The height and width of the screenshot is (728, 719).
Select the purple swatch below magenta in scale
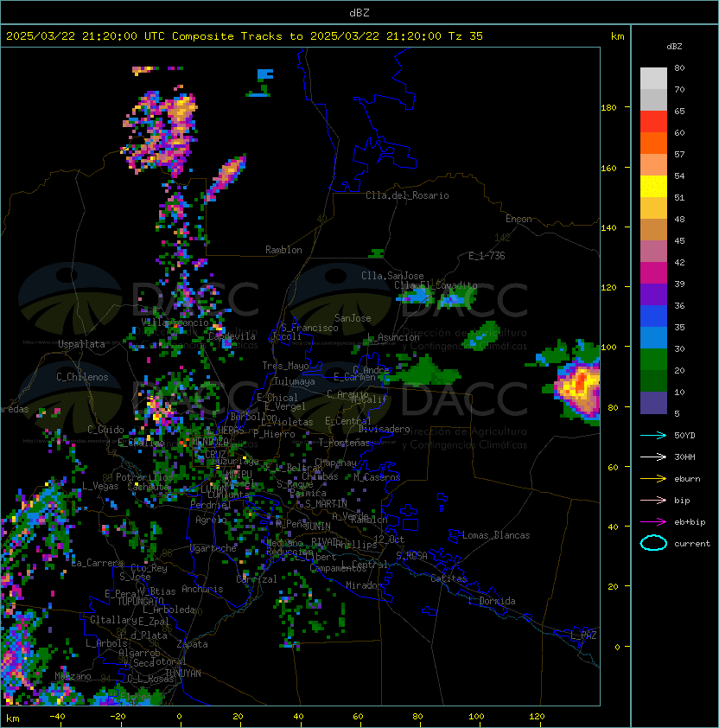pos(653,294)
